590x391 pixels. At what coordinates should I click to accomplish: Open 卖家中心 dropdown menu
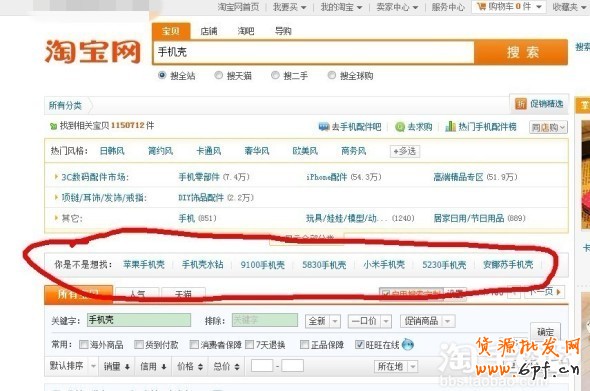397,7
